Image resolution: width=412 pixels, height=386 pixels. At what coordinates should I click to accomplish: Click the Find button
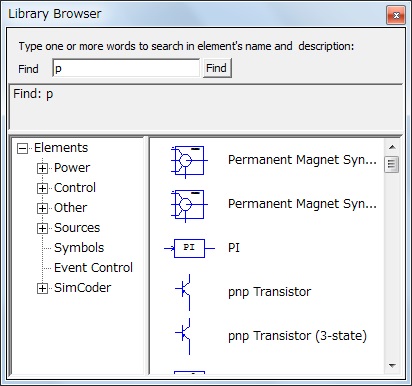click(217, 68)
